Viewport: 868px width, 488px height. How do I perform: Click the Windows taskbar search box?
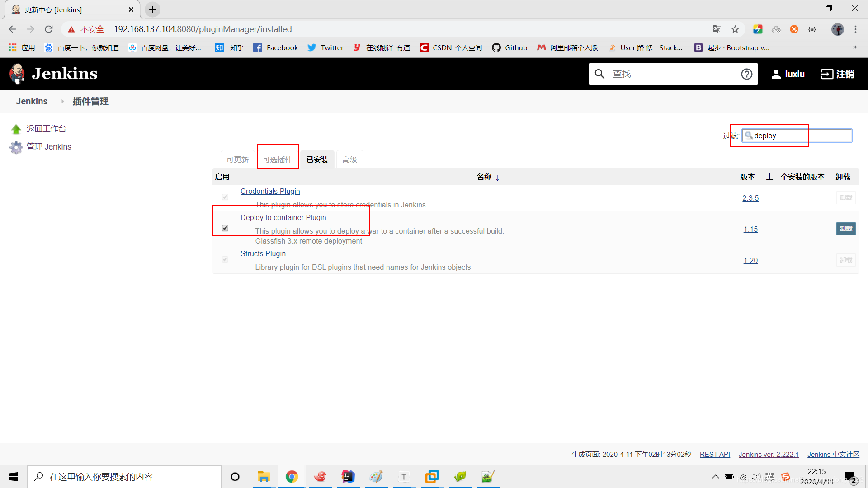pyautogui.click(x=124, y=477)
